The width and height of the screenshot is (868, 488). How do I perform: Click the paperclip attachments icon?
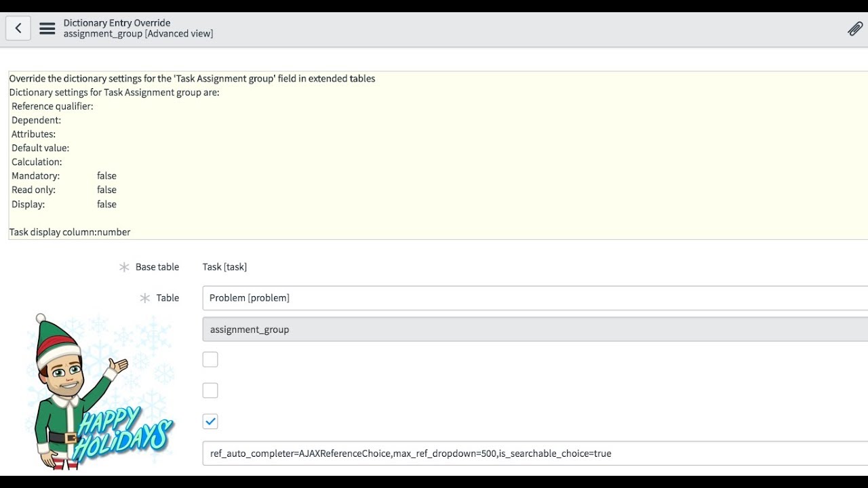point(855,28)
